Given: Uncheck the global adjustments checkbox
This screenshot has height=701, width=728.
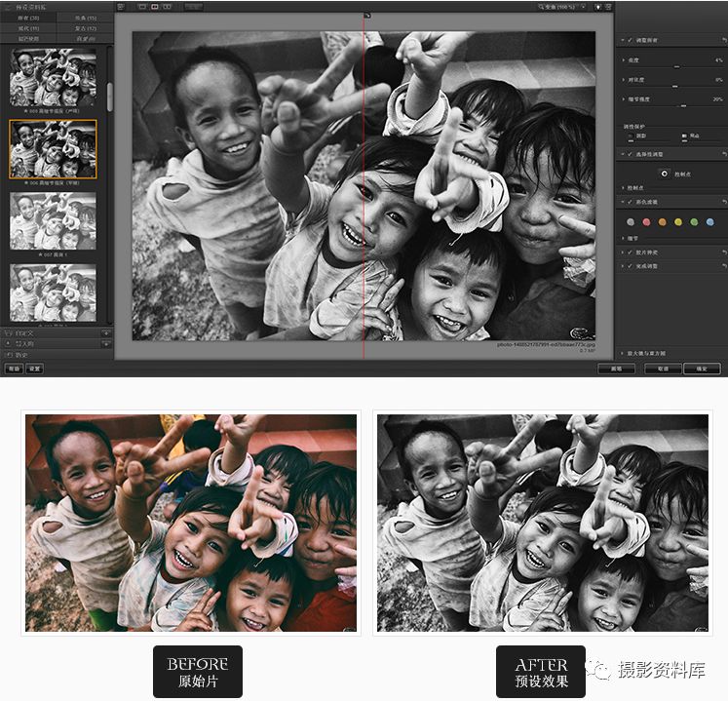Looking at the screenshot, I should pyautogui.click(x=631, y=40).
